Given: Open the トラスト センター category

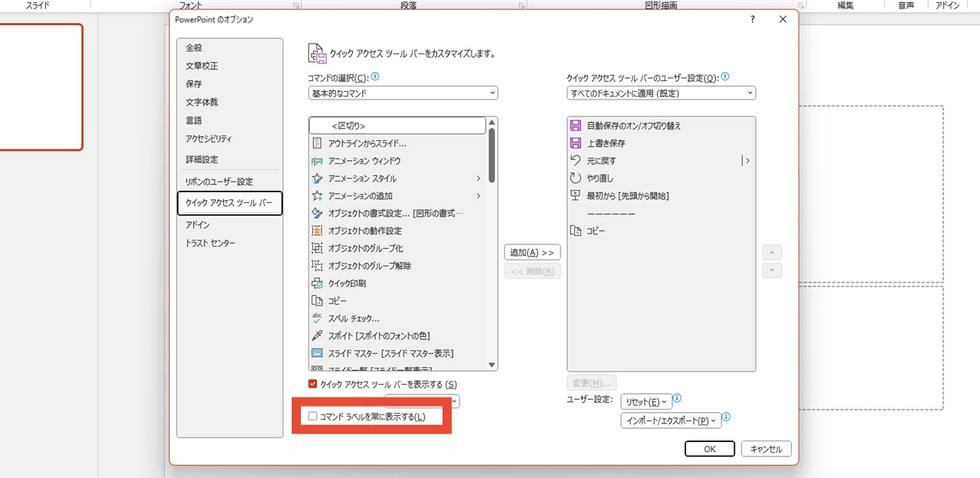Looking at the screenshot, I should click(230, 244).
